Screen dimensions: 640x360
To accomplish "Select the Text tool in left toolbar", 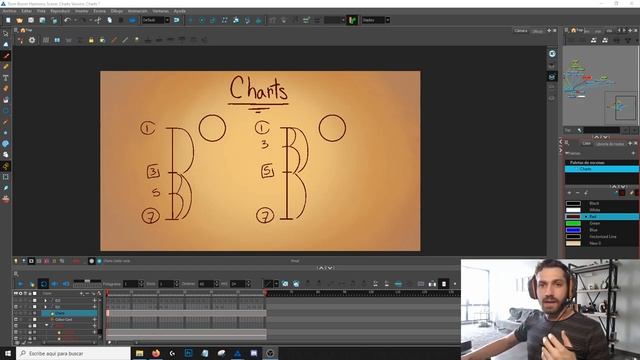I will pyautogui.click(x=6, y=78).
